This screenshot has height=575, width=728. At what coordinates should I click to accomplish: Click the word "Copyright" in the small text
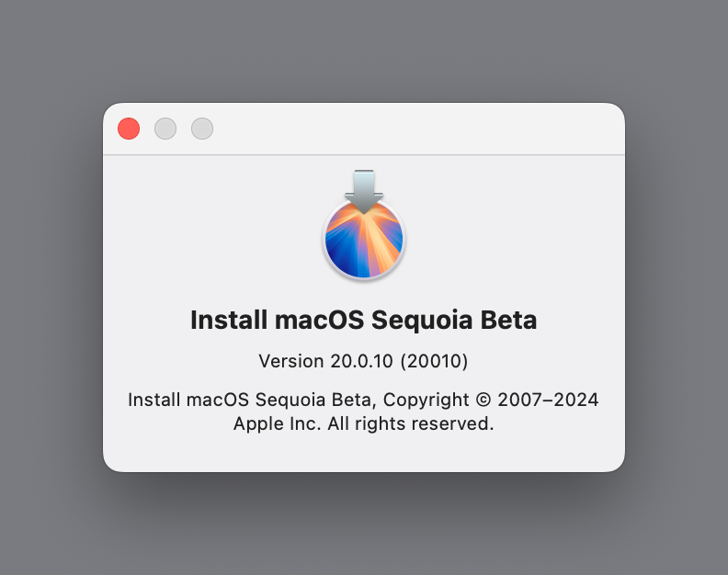(426, 400)
